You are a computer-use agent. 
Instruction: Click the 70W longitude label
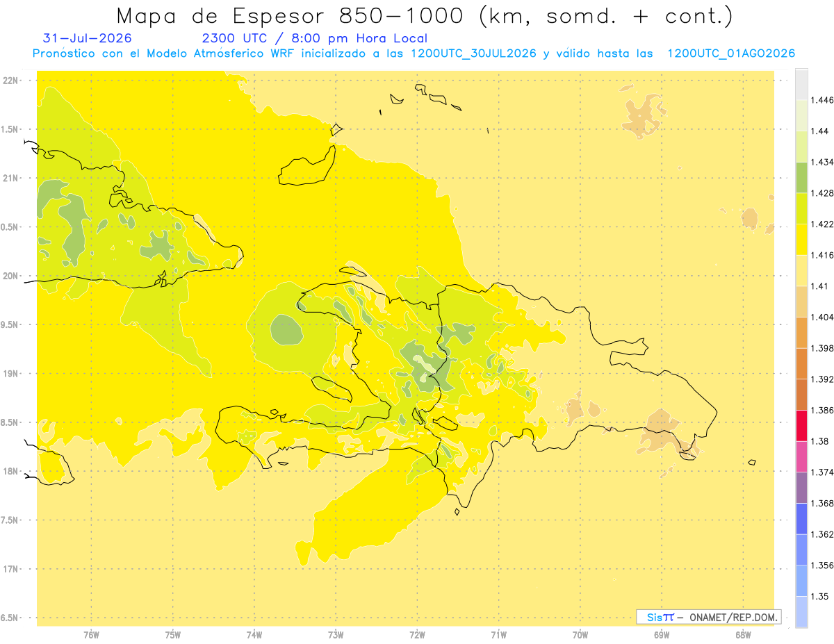click(580, 634)
